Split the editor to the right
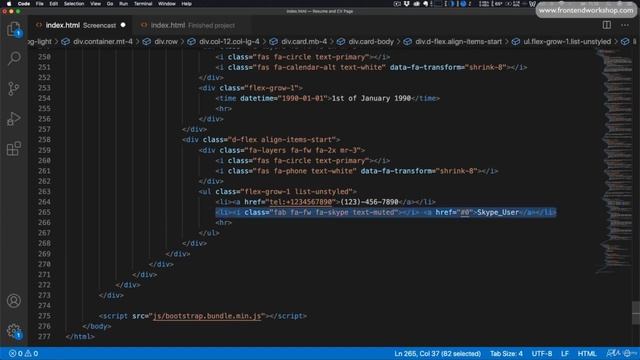 [x=607, y=25]
